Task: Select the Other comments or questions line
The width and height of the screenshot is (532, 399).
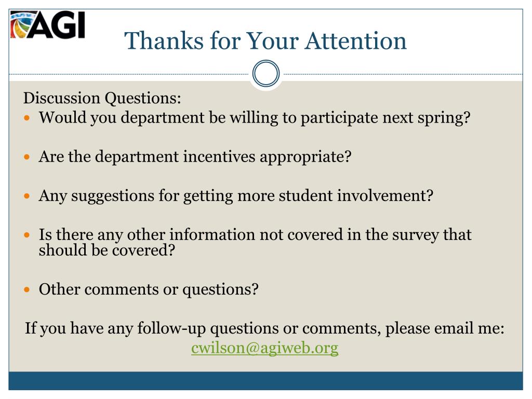Action: [149, 290]
